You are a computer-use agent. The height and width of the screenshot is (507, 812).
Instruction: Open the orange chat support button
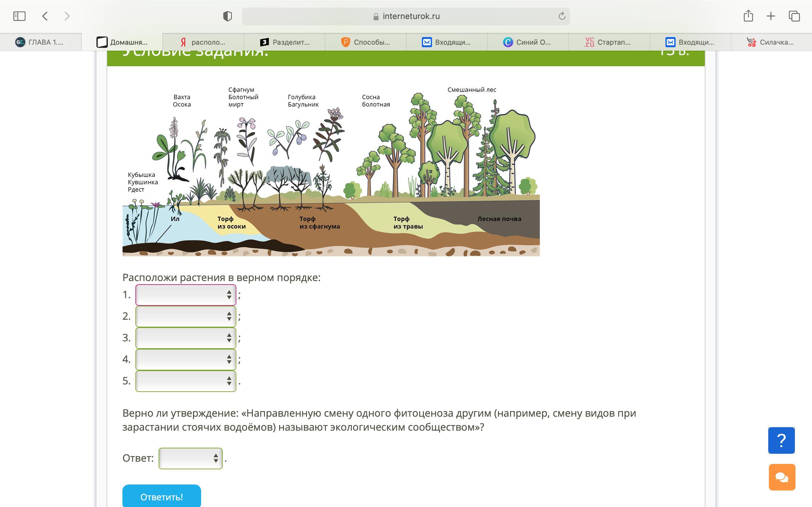(x=782, y=477)
